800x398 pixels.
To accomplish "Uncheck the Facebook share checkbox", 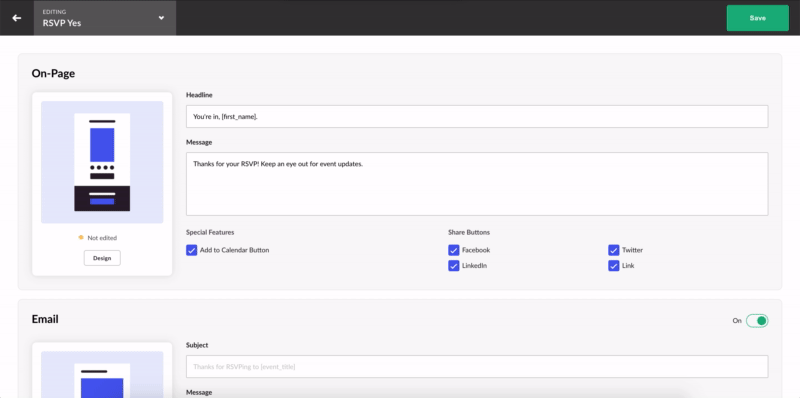I will 454,250.
